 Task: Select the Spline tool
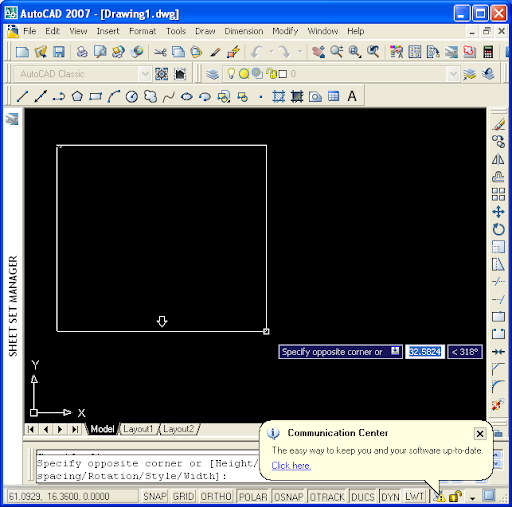(169, 97)
